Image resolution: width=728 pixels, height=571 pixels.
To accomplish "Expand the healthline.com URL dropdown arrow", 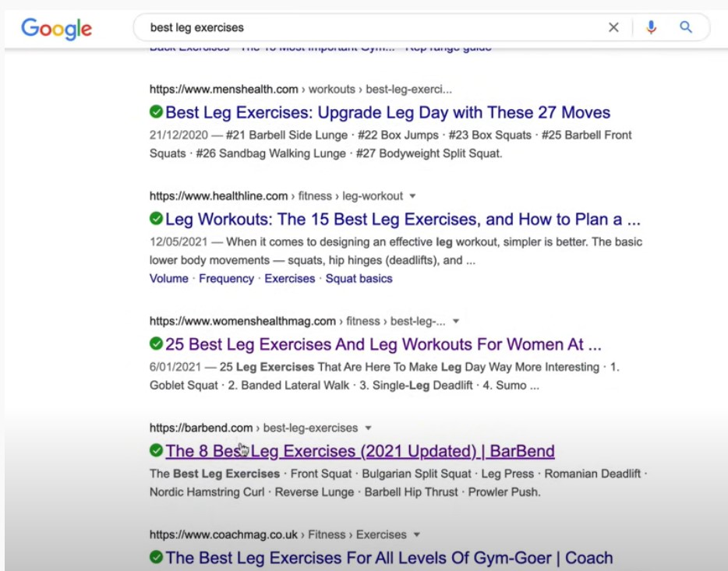I will point(412,196).
